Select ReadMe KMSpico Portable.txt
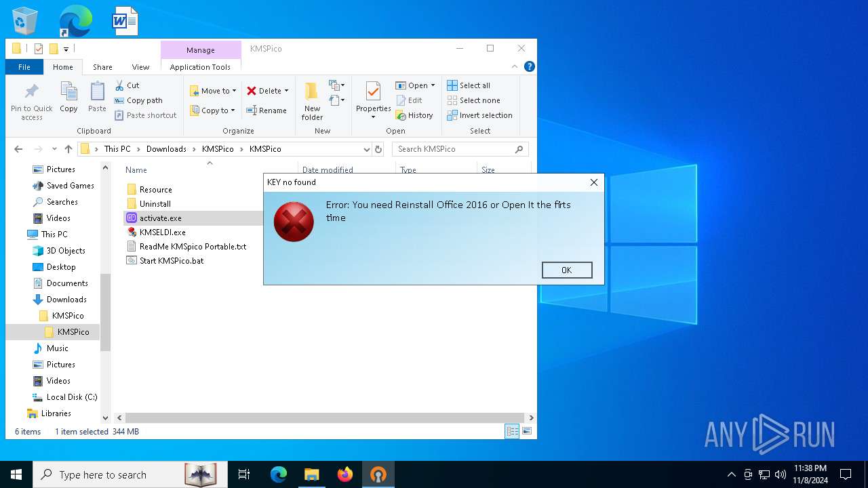 tap(193, 247)
